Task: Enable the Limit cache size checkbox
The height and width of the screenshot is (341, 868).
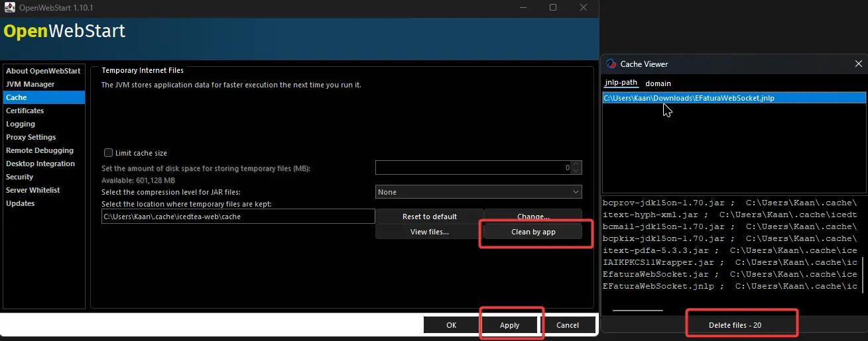Action: click(109, 153)
